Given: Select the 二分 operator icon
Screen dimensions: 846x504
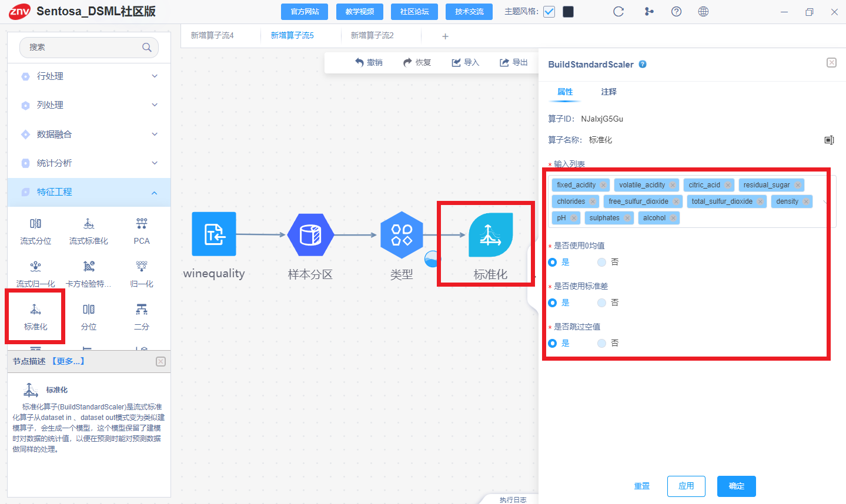Looking at the screenshot, I should pyautogui.click(x=142, y=310).
